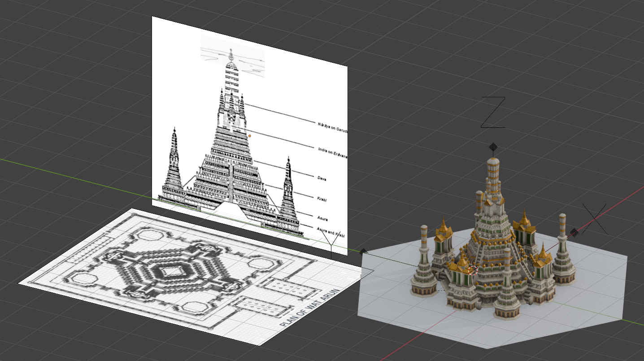Click the 'Deva' label on the elevation drawing
The width and height of the screenshot is (644, 361).
(x=322, y=178)
